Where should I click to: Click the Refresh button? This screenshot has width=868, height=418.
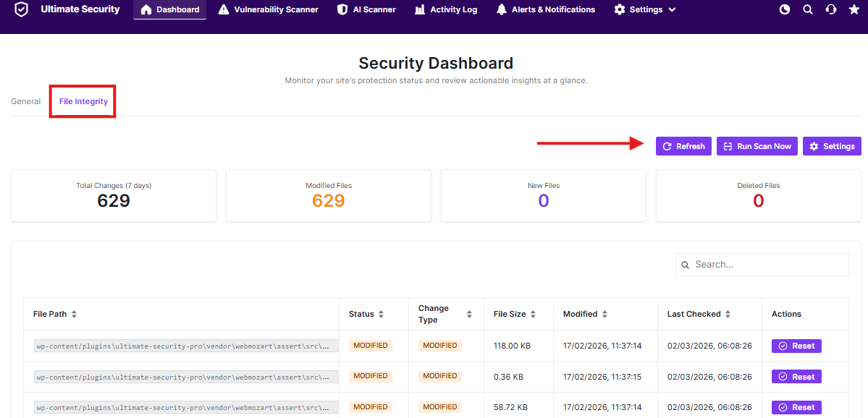pos(683,146)
